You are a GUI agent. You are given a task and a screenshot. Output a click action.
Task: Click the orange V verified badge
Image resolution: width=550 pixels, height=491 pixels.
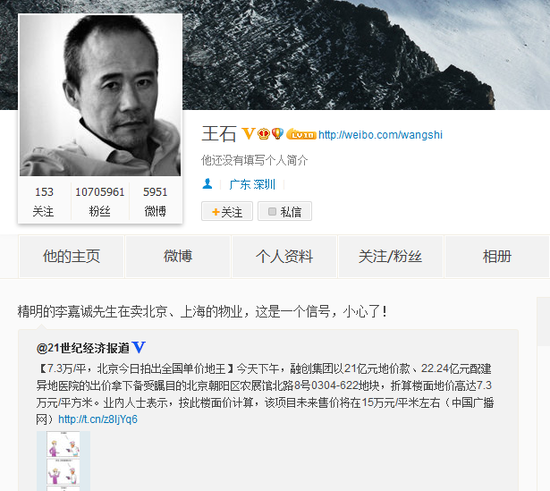(x=248, y=134)
